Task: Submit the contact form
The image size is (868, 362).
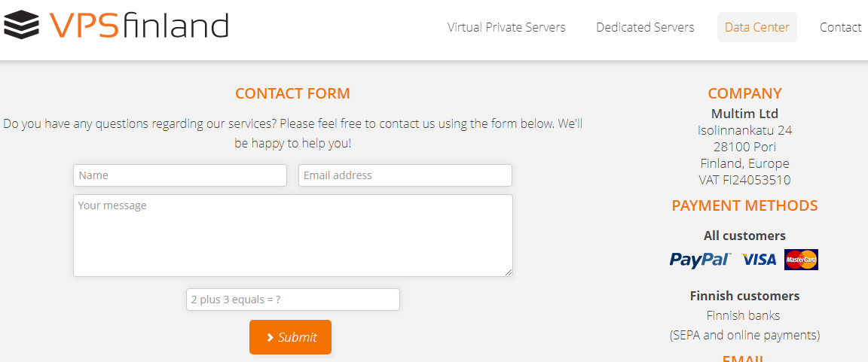Action: click(291, 337)
